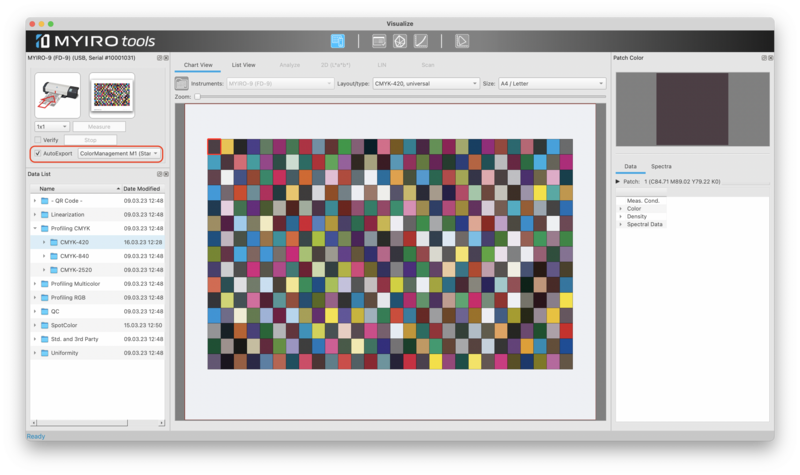Screen dimensions: 800x475
Task: Click the Uniformity folder icon
Action: pos(44,353)
